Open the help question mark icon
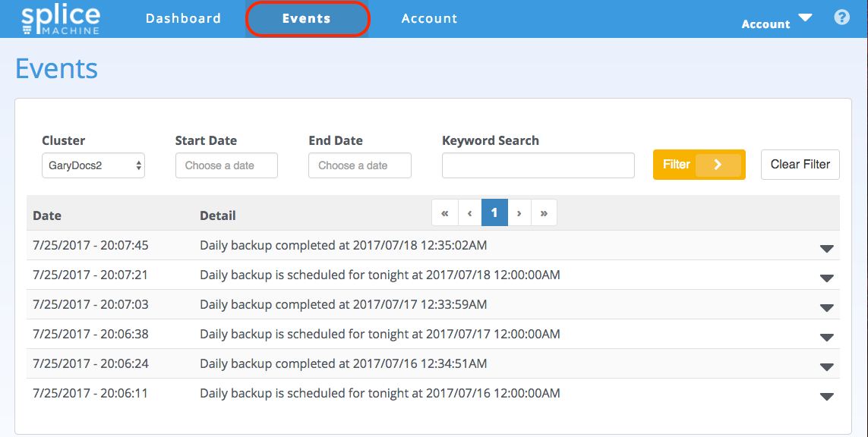This screenshot has height=437, width=868. (x=841, y=17)
